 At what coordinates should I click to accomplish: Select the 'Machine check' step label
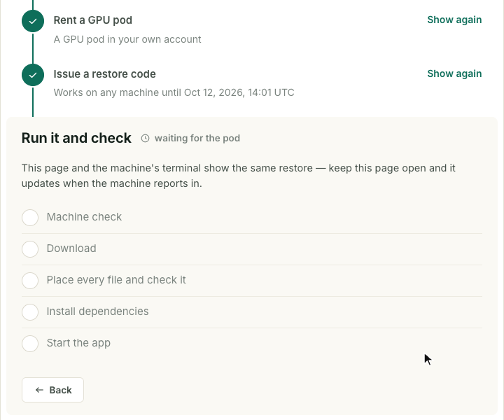[x=84, y=217]
